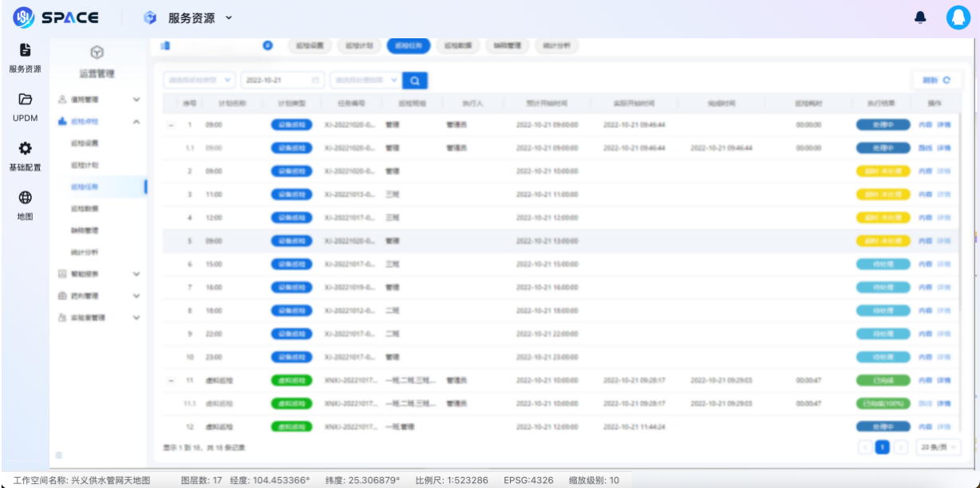Collapse row 11 using its minus toggle
980x488 pixels.
coord(172,381)
